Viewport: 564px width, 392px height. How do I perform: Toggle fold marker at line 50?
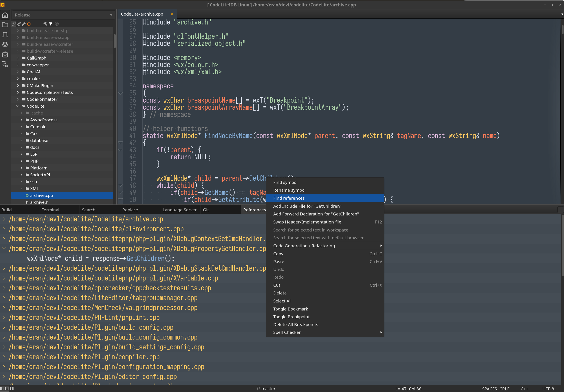click(120, 200)
